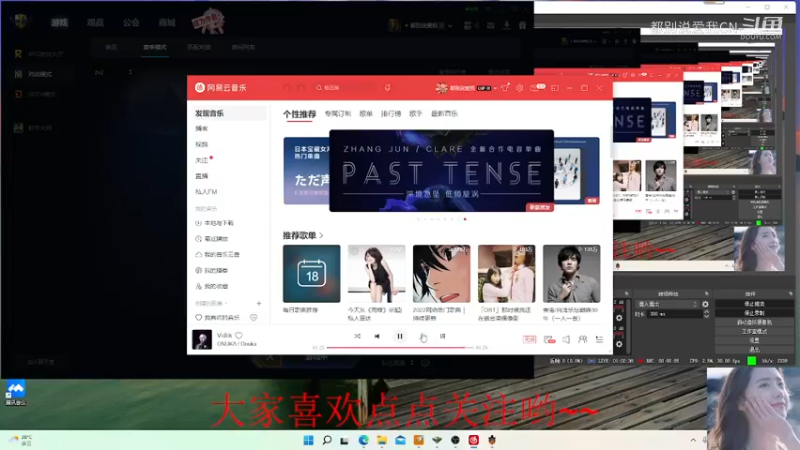Open the 每日歌曲推荐 calendar playlist

click(312, 274)
